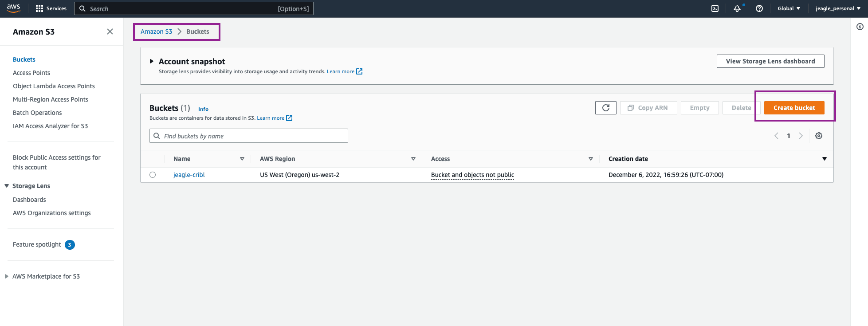868x326 pixels.
Task: Open the jeagle_personal account menu
Action: point(838,8)
